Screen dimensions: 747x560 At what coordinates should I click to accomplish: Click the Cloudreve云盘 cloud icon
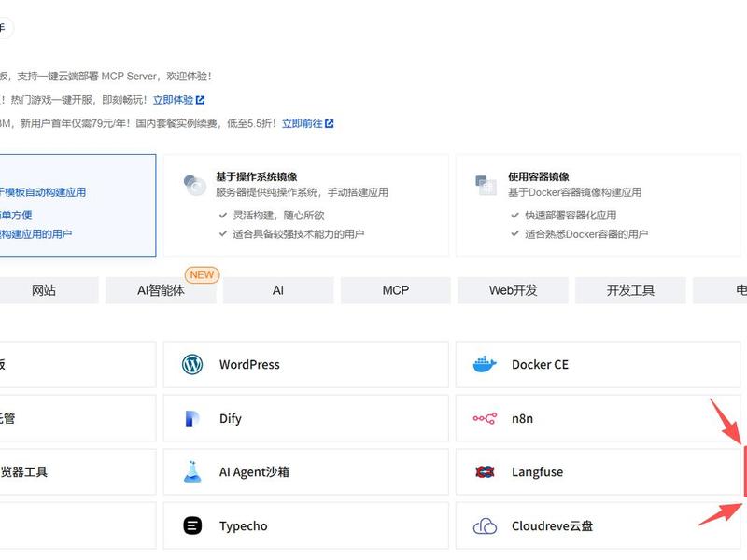point(485,525)
